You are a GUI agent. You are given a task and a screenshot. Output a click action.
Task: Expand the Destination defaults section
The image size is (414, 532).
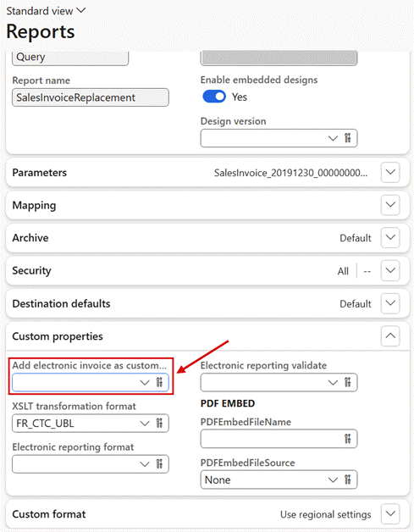pyautogui.click(x=390, y=303)
